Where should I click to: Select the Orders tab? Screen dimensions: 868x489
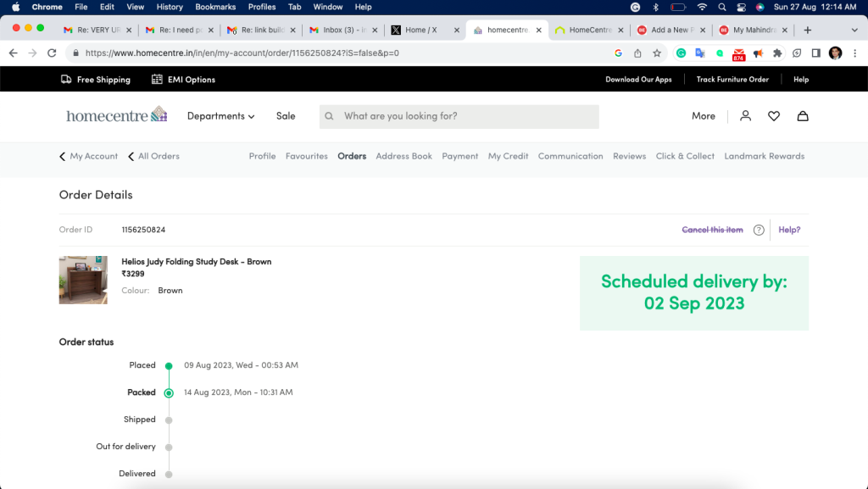tap(352, 156)
